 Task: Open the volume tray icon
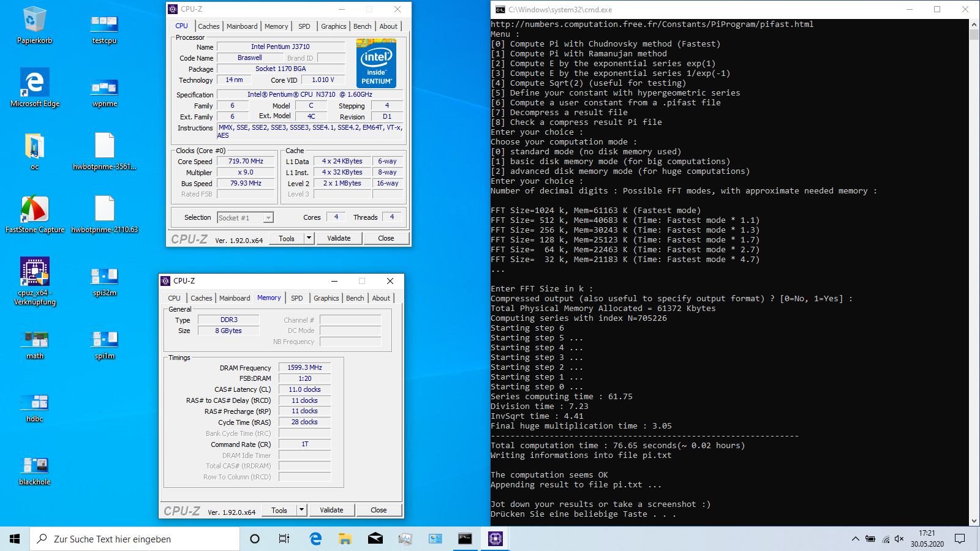(899, 539)
